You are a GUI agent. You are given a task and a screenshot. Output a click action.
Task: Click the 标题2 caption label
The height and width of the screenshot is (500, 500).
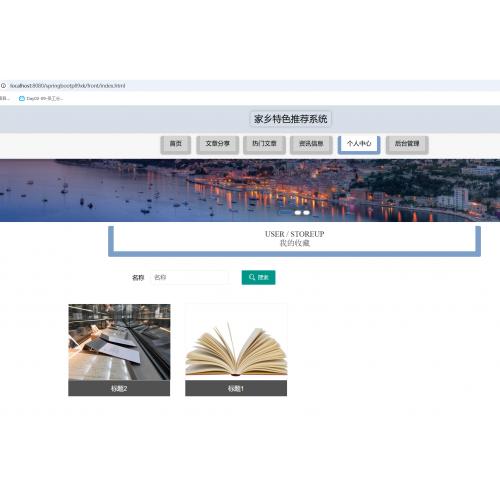click(119, 388)
